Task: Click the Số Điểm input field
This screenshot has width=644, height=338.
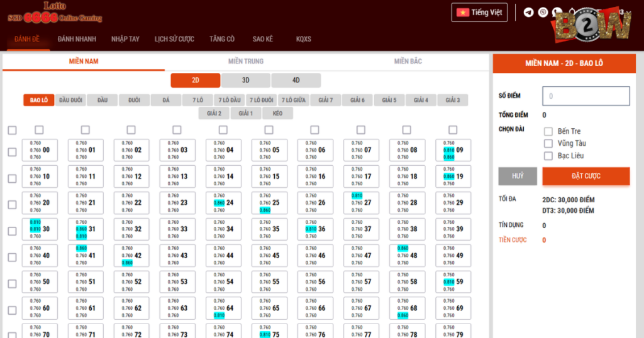Action: pyautogui.click(x=586, y=96)
